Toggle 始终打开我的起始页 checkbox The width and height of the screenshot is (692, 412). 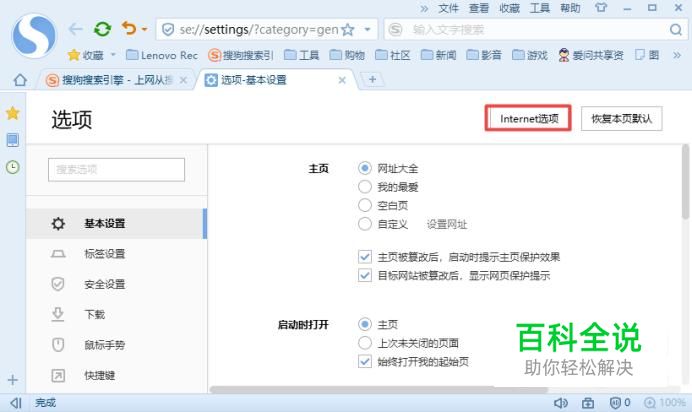tap(365, 362)
